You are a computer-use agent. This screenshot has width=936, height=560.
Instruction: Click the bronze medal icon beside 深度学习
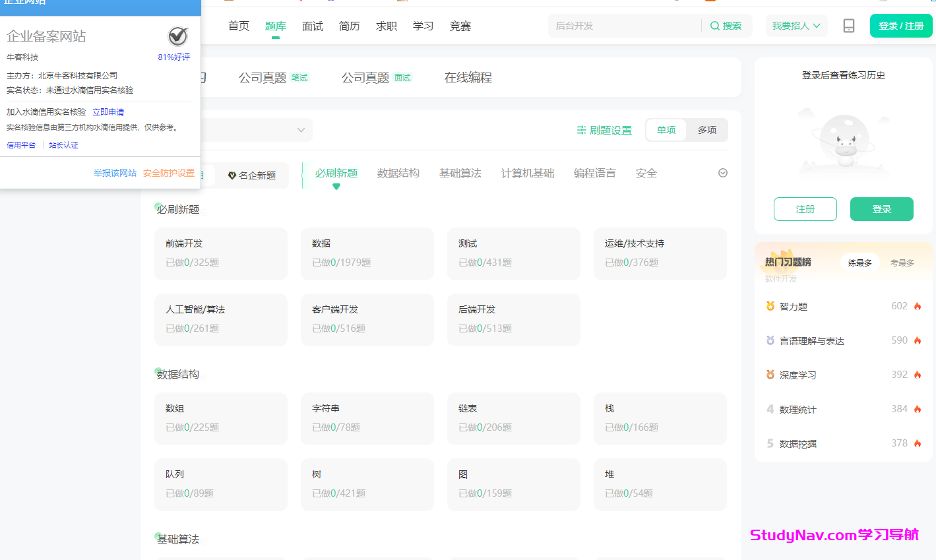tap(770, 375)
